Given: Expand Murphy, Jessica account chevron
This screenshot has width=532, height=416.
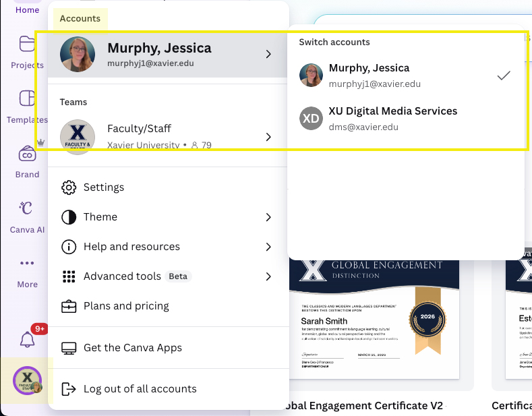Looking at the screenshot, I should (x=269, y=54).
